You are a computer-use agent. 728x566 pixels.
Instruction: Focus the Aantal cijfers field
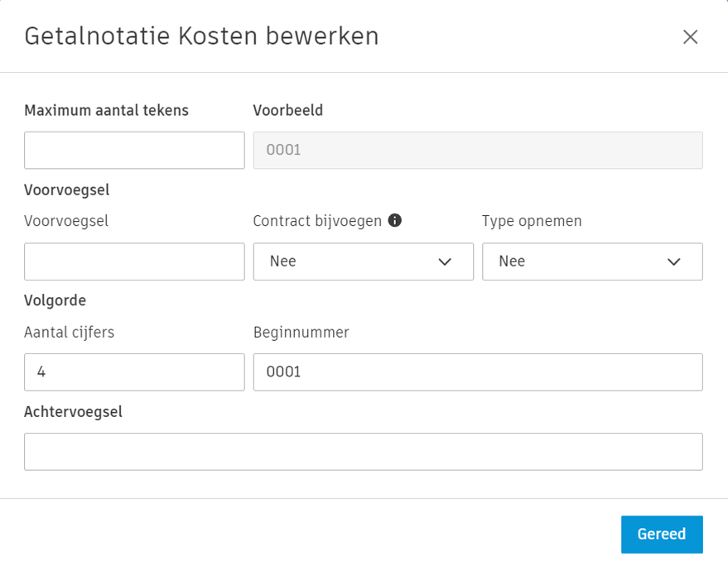pyautogui.click(x=133, y=372)
